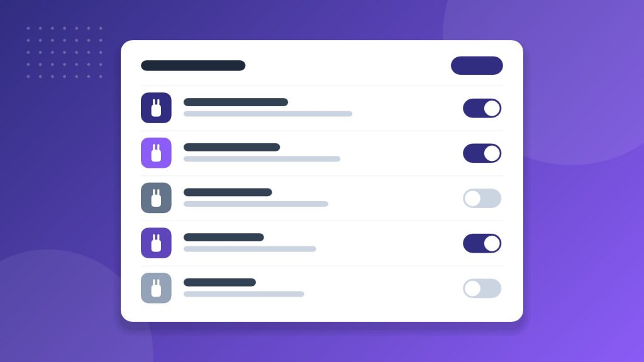Select the gray description line in violet plug row
644x362 pixels.
tap(262, 159)
